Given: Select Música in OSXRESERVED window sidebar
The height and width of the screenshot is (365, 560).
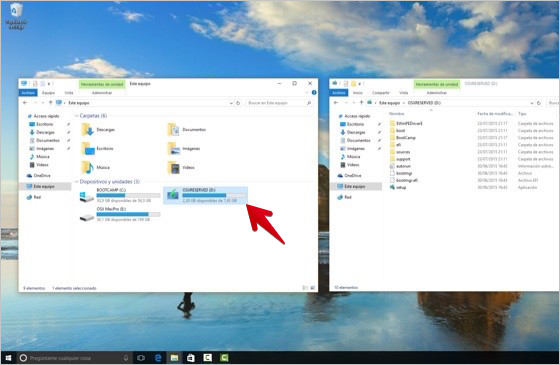Looking at the screenshot, I should click(x=350, y=157).
